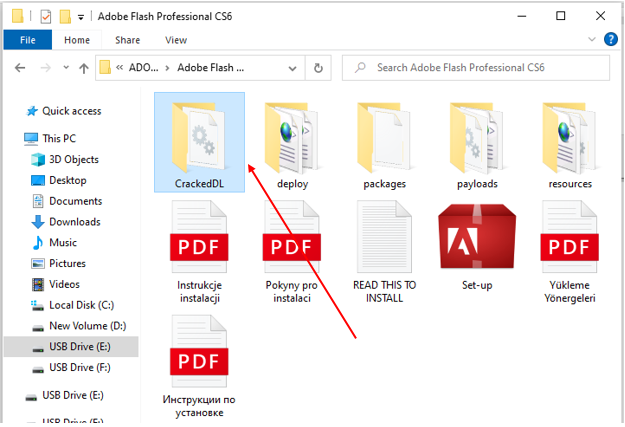Image resolution: width=625 pixels, height=427 pixels.
Task: Click the 3D Objects icon in sidebar
Action: click(x=38, y=159)
